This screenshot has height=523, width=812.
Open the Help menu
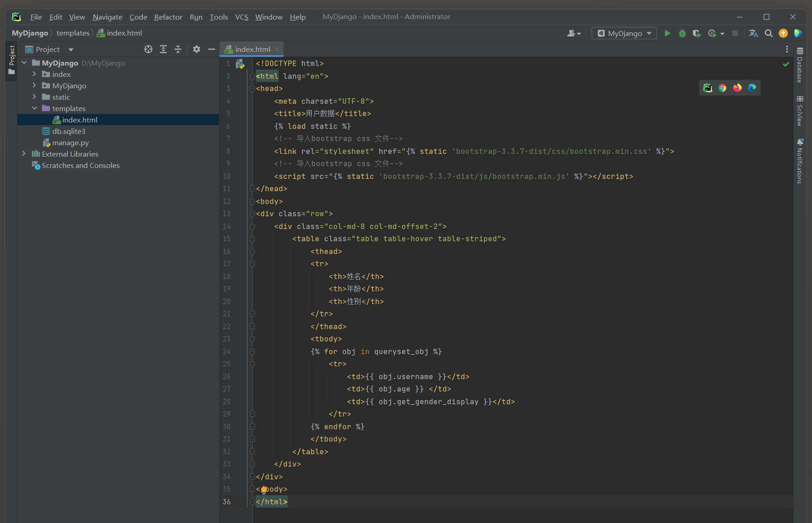tap(298, 17)
